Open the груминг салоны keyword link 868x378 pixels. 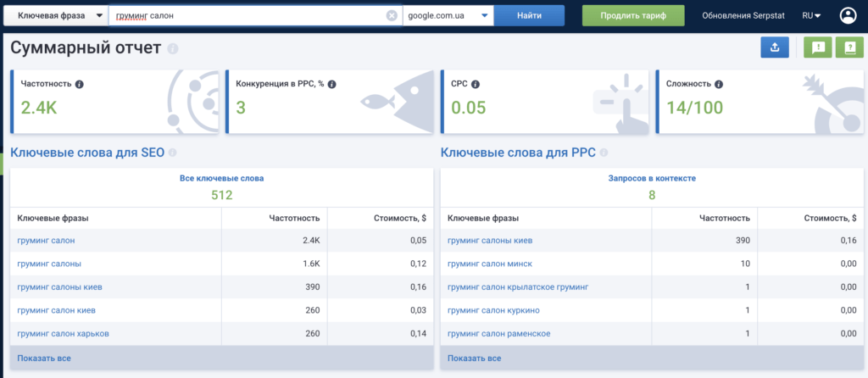pos(49,264)
